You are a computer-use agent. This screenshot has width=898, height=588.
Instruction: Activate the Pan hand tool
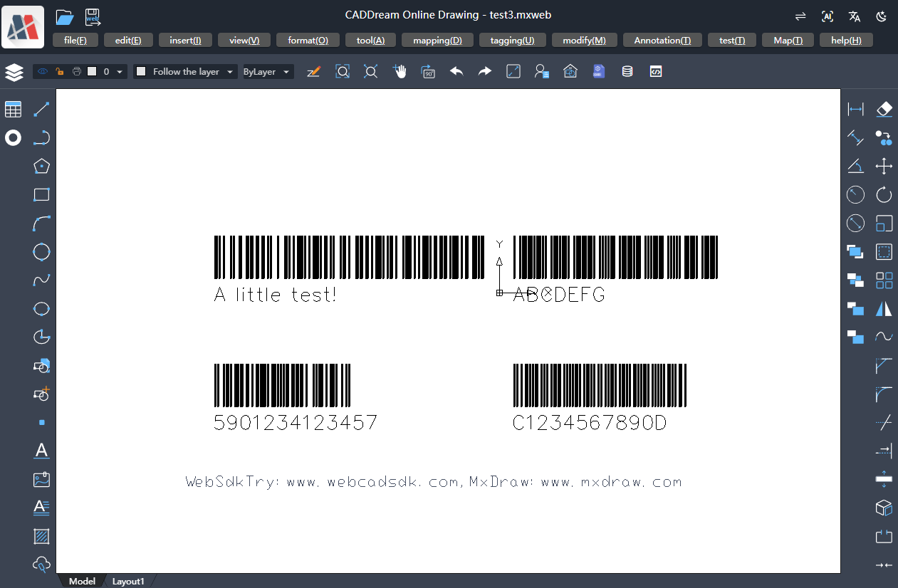[x=400, y=72]
